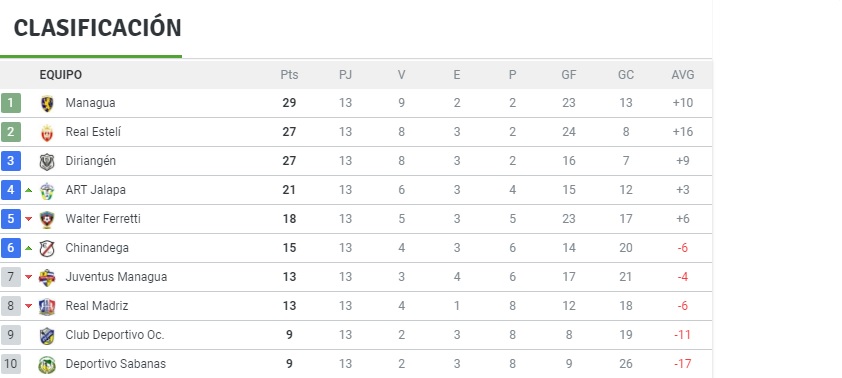Screen dimensions: 842x378
Task: Open the Juventus Managua team logo
Action: (x=47, y=277)
